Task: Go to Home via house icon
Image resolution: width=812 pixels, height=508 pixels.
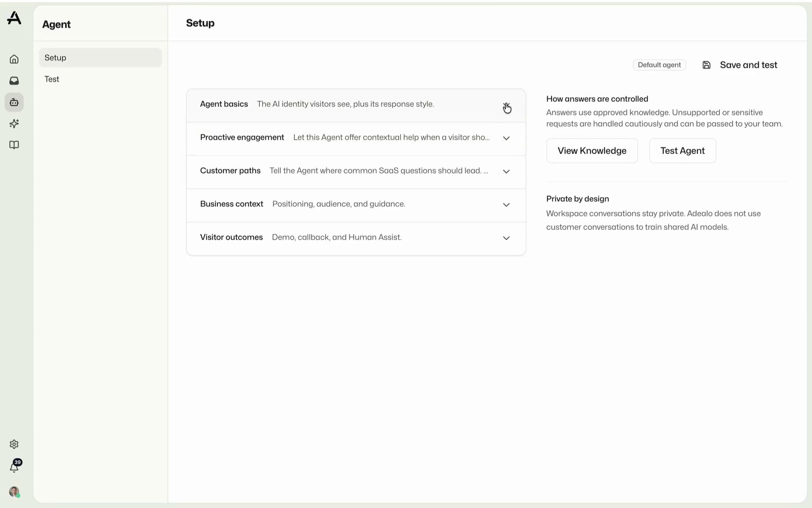Action: (14, 59)
